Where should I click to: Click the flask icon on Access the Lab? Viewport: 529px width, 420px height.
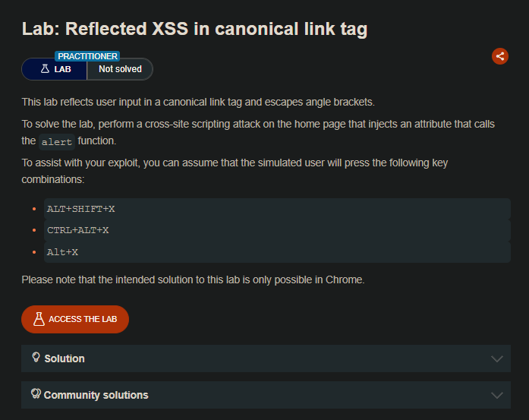pos(39,319)
